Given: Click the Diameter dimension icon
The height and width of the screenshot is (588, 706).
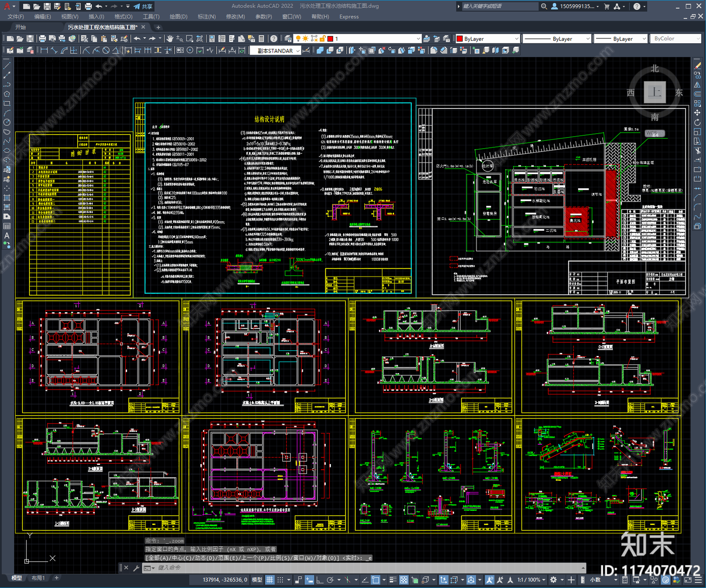Looking at the screenshot, I should pos(106,50).
